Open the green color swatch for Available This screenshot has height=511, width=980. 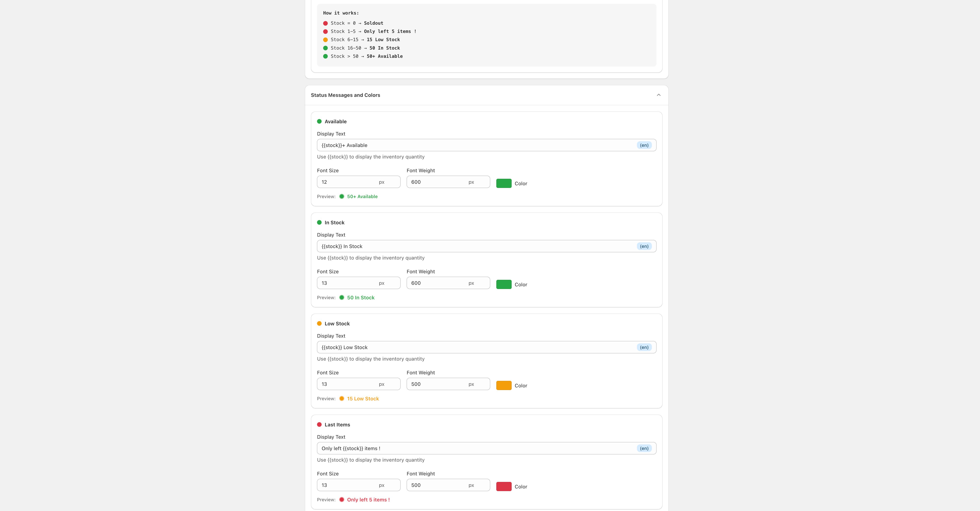click(x=504, y=183)
